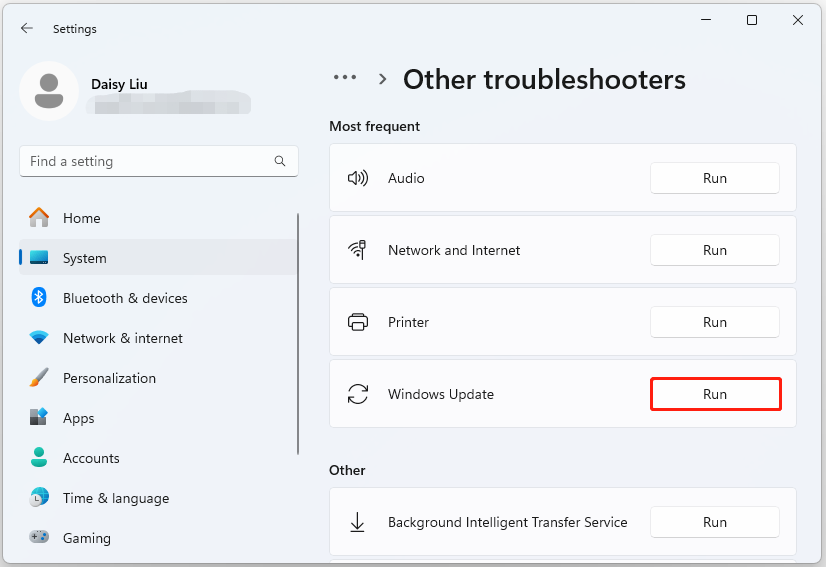
Task: Open Network & internet settings
Action: coord(122,338)
